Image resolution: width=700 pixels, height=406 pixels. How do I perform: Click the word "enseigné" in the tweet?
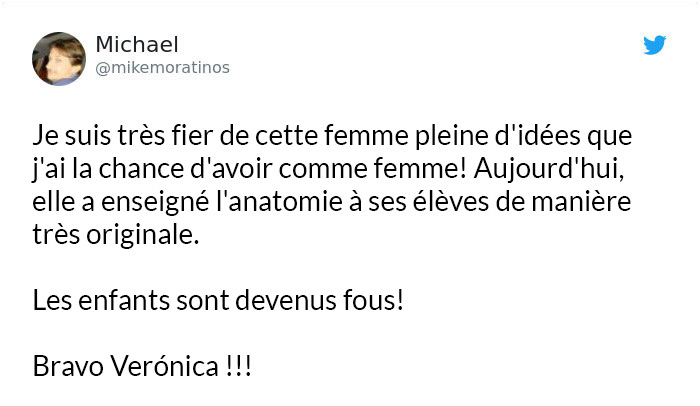tap(155, 202)
